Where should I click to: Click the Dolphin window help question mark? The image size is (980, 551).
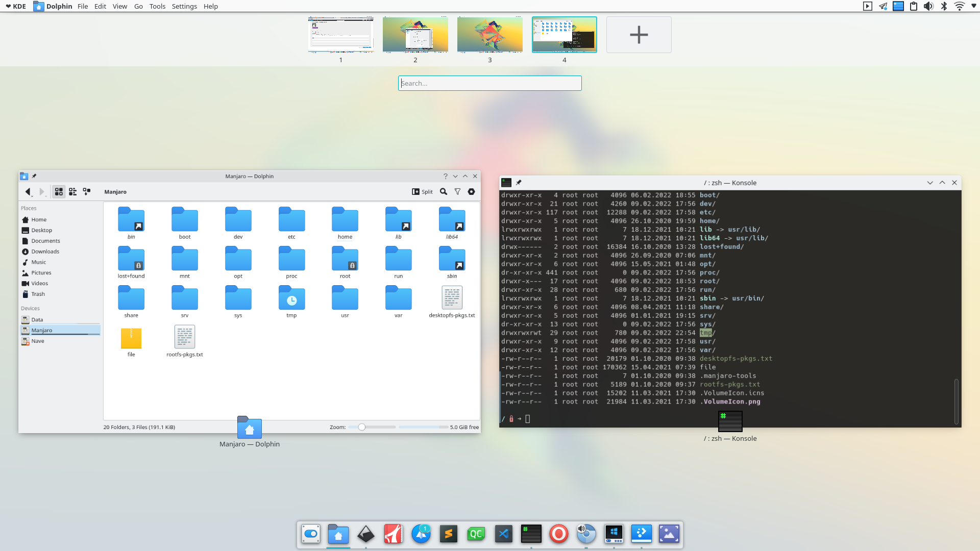pyautogui.click(x=446, y=176)
